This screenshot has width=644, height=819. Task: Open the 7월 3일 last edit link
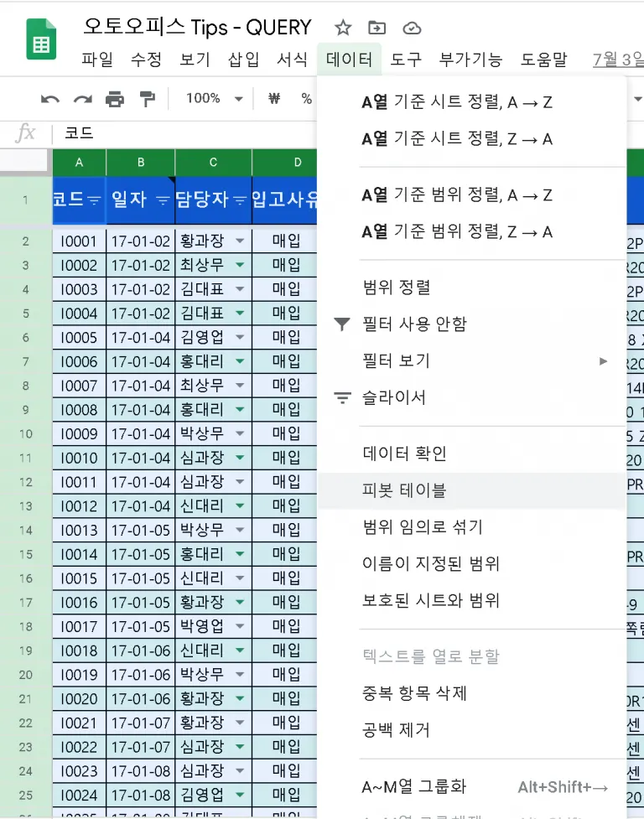618,60
